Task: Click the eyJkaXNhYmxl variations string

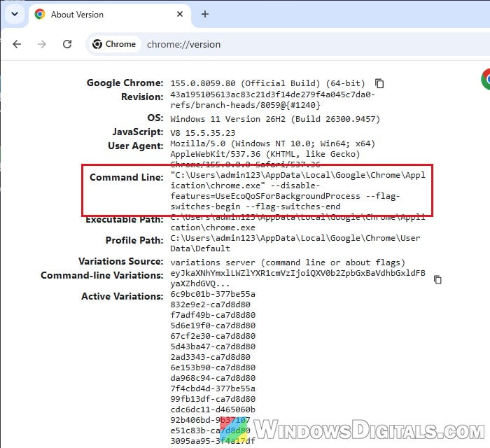Action: pos(297,273)
